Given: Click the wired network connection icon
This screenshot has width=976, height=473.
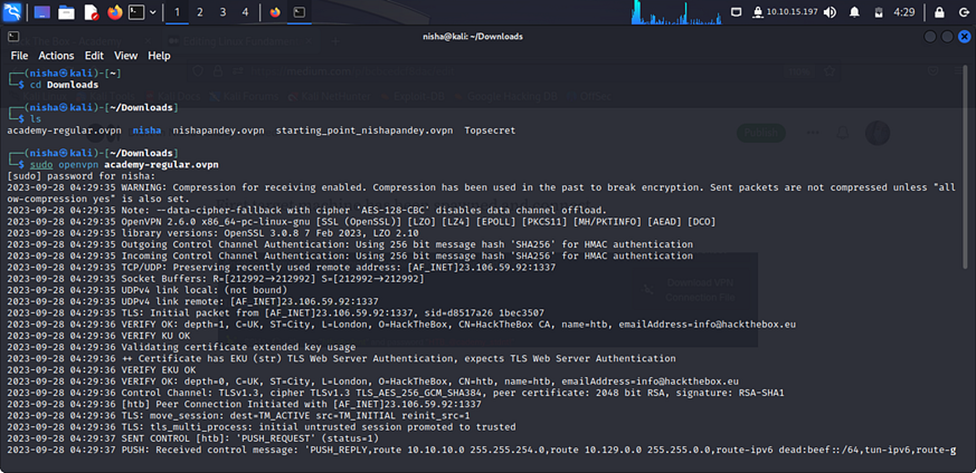Looking at the screenshot, I should coord(736,12).
